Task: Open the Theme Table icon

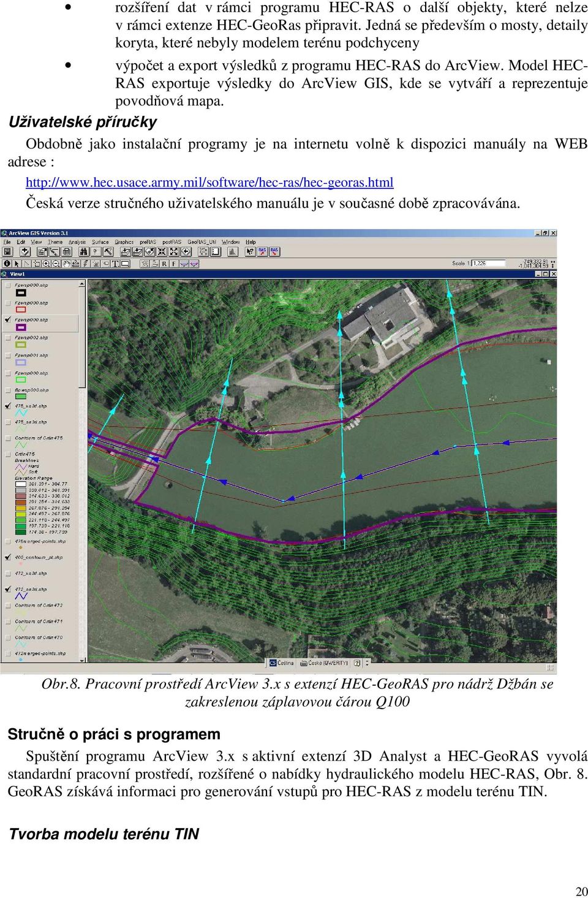Action: click(66, 251)
